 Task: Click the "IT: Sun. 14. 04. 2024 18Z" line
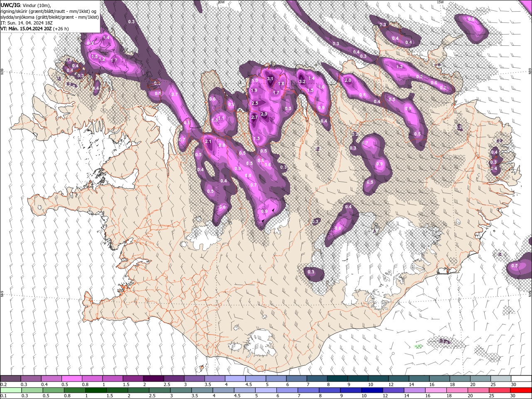(26, 22)
